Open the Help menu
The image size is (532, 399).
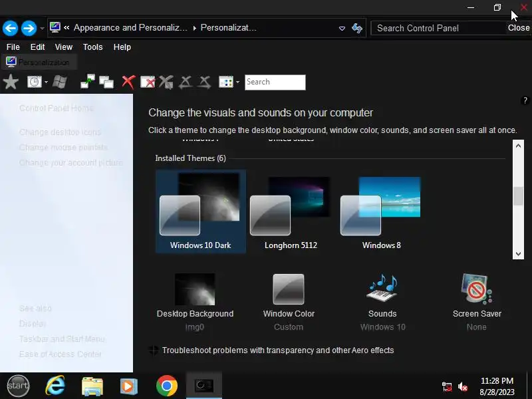[x=122, y=47]
